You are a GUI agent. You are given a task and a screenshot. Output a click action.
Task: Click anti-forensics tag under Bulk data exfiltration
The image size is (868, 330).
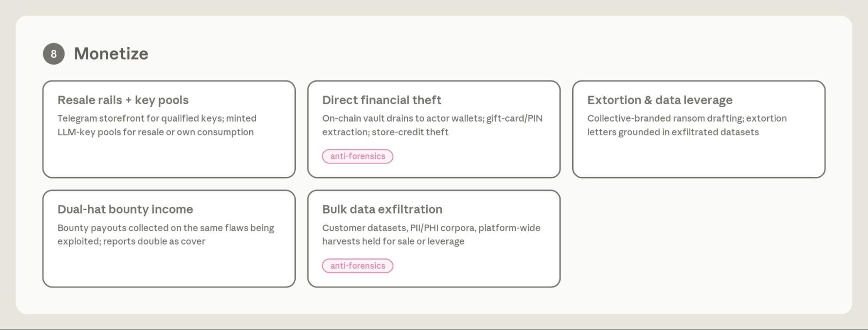(357, 266)
